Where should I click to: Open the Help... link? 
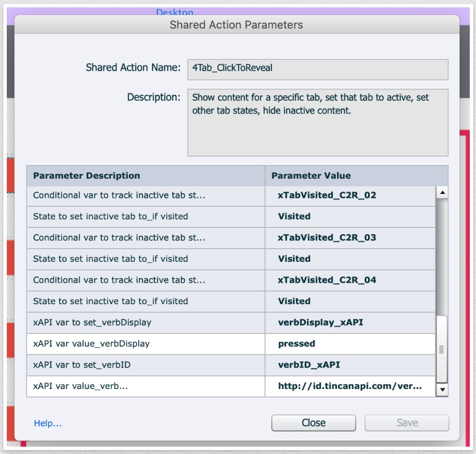[x=47, y=423]
